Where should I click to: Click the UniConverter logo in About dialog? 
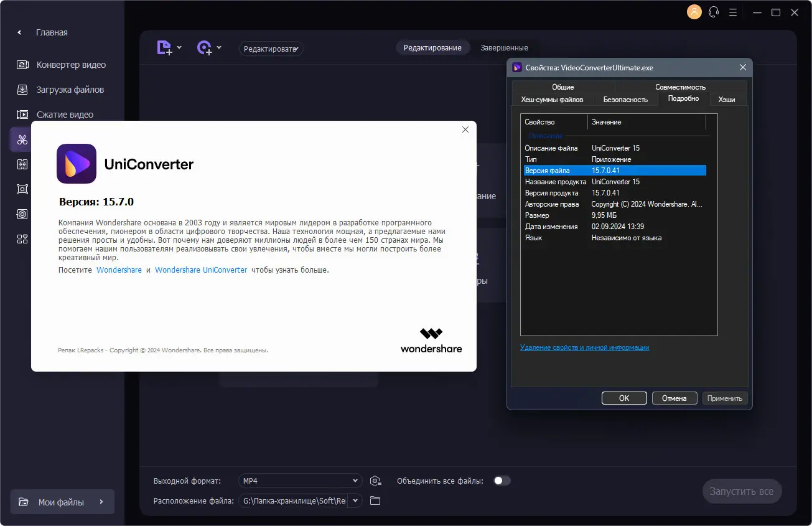(x=77, y=164)
